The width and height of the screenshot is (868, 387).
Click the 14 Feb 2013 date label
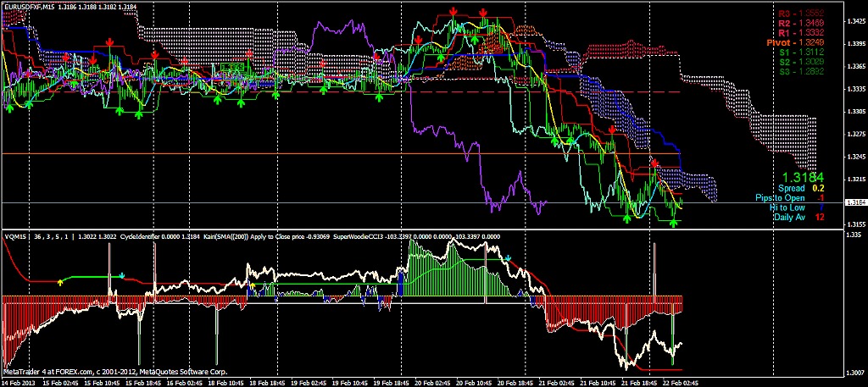pos(19,383)
